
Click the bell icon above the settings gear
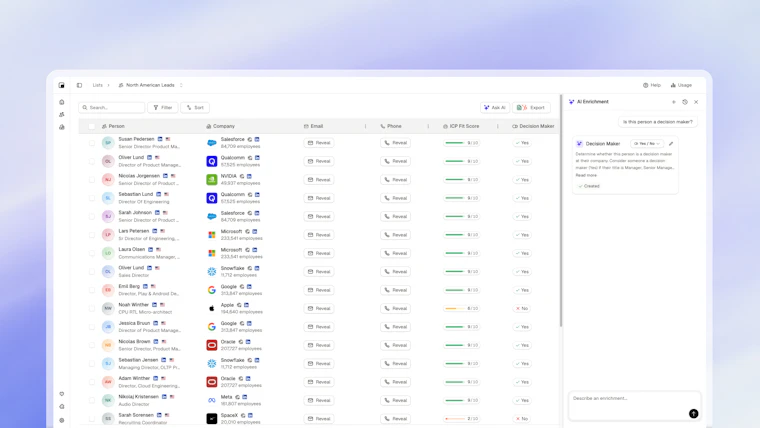[x=62, y=407]
